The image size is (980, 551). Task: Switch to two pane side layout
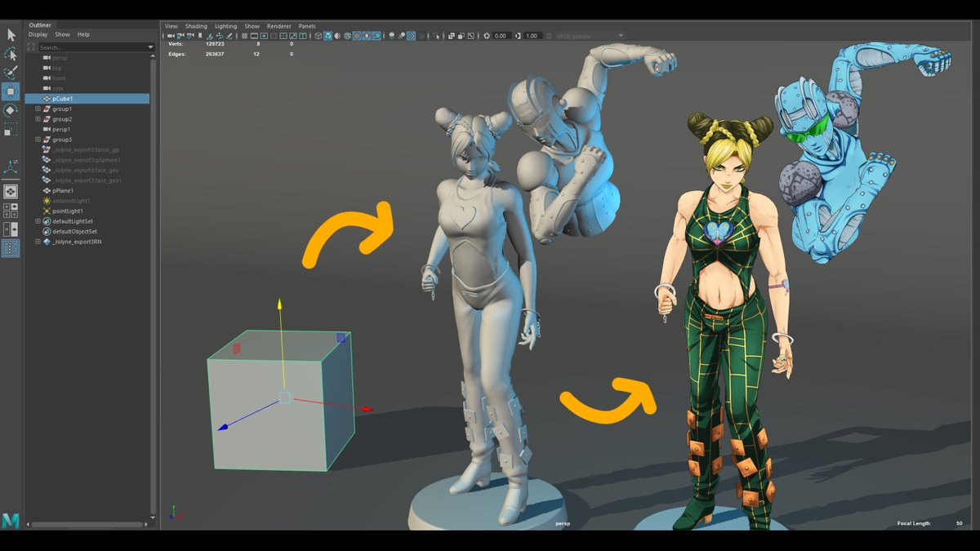pos(11,229)
